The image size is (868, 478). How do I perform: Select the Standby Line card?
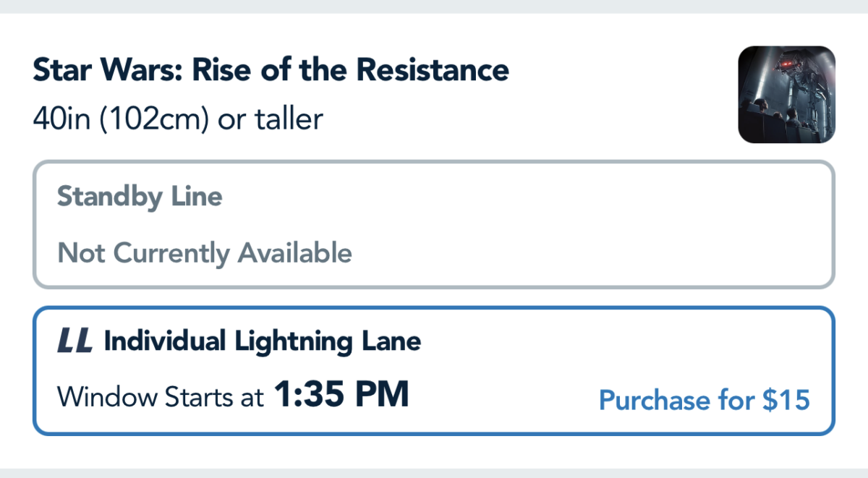434,224
